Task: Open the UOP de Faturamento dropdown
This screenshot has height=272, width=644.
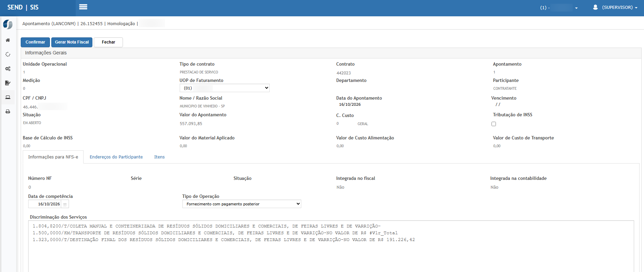Action: 225,88
